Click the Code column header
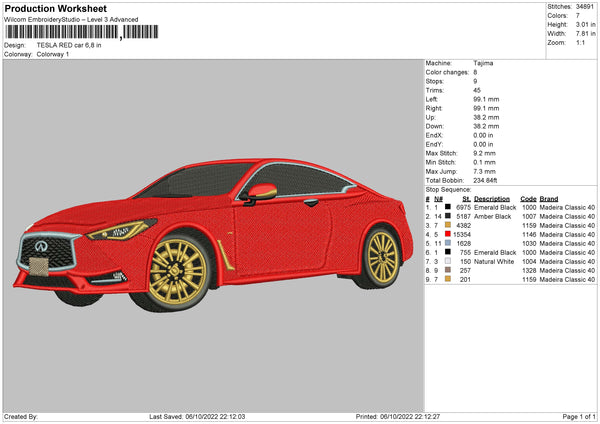 [529, 198]
